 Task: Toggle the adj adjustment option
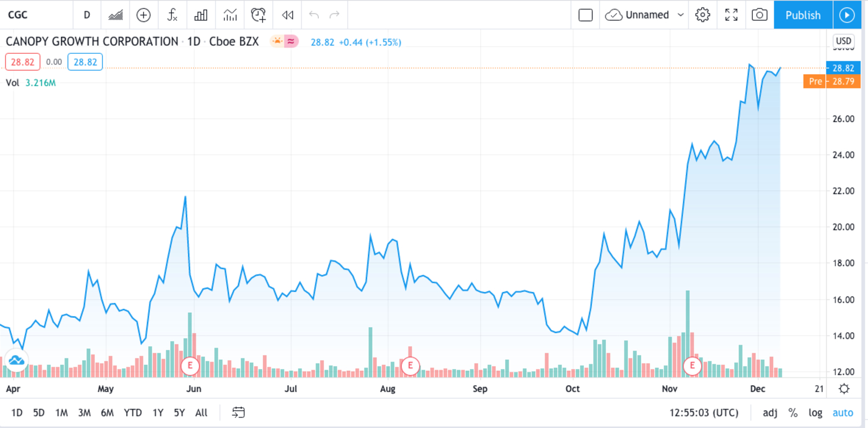click(x=770, y=413)
